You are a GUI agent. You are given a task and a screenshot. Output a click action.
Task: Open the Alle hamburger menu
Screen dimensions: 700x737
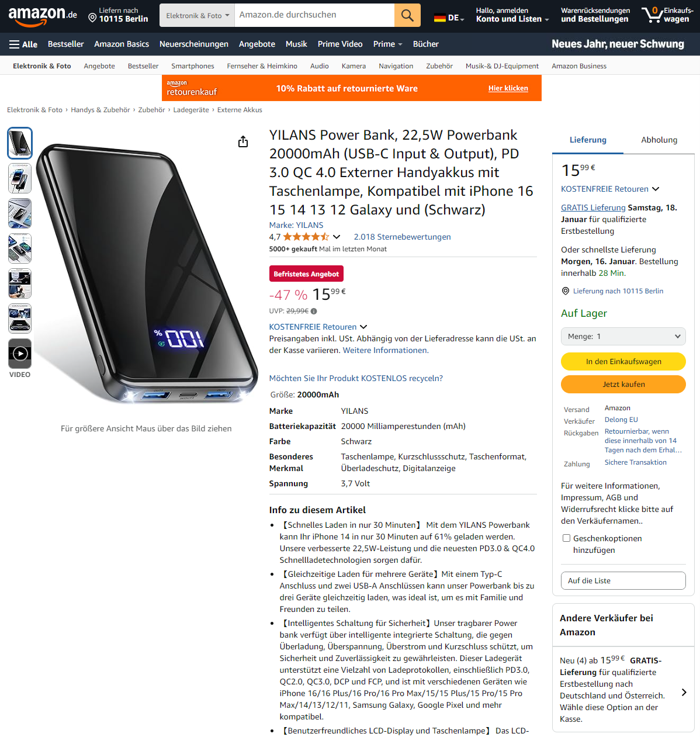pos(23,44)
